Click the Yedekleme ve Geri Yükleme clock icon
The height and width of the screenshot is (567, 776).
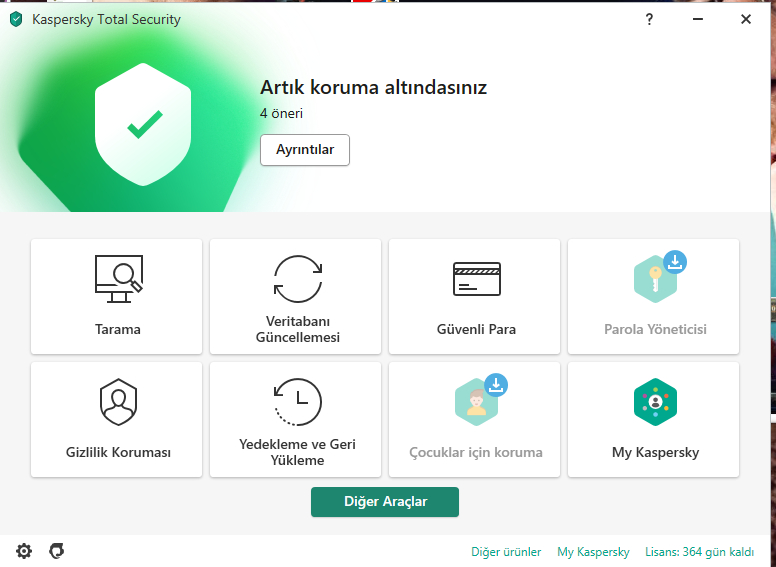297,402
